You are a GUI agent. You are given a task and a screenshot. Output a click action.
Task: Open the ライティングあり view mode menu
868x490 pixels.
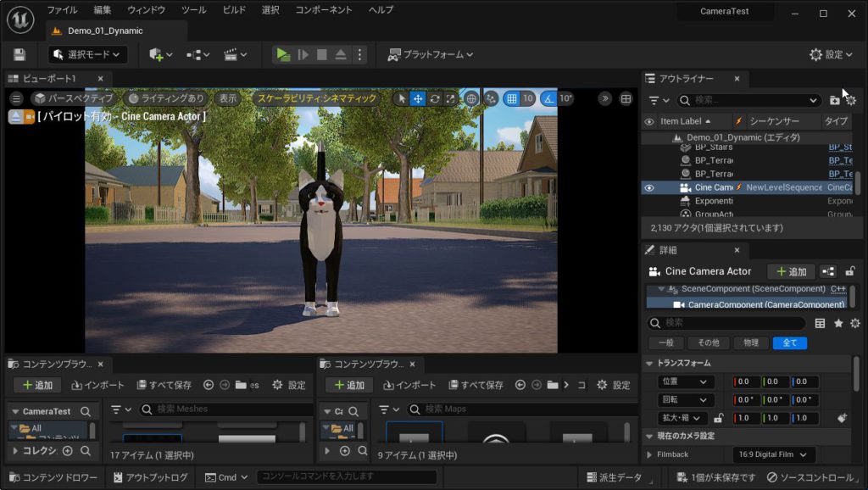(166, 98)
